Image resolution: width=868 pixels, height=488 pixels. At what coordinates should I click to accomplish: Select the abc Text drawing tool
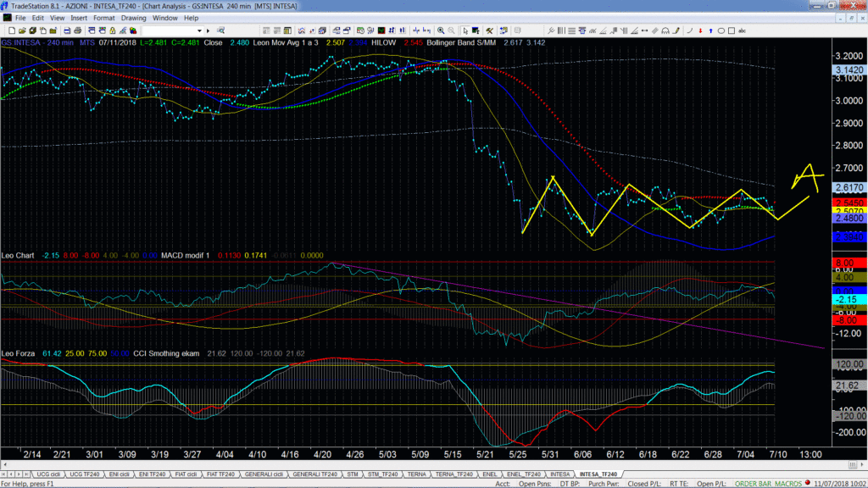[742, 30]
